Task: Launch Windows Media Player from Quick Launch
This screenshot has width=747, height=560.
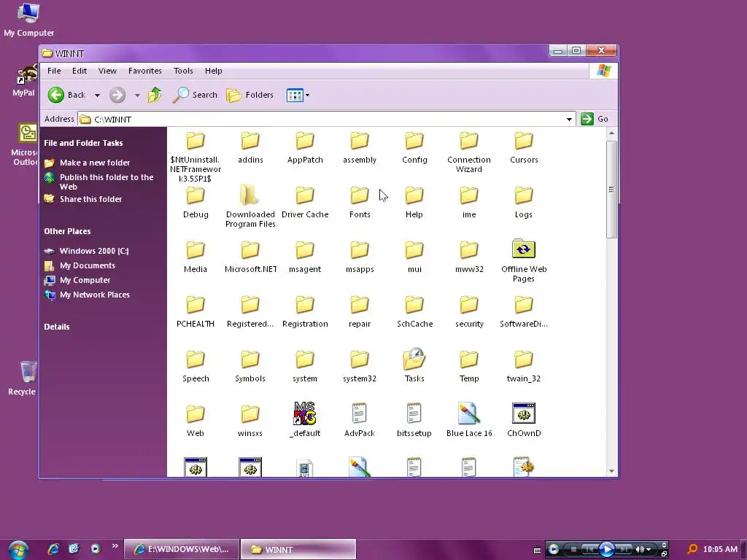Action: click(96, 548)
